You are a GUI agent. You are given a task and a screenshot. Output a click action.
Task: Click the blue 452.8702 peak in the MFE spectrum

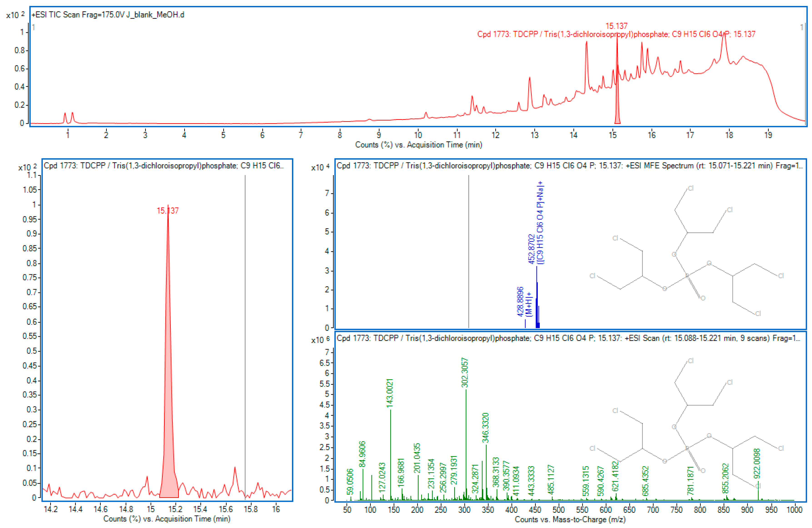point(537,297)
